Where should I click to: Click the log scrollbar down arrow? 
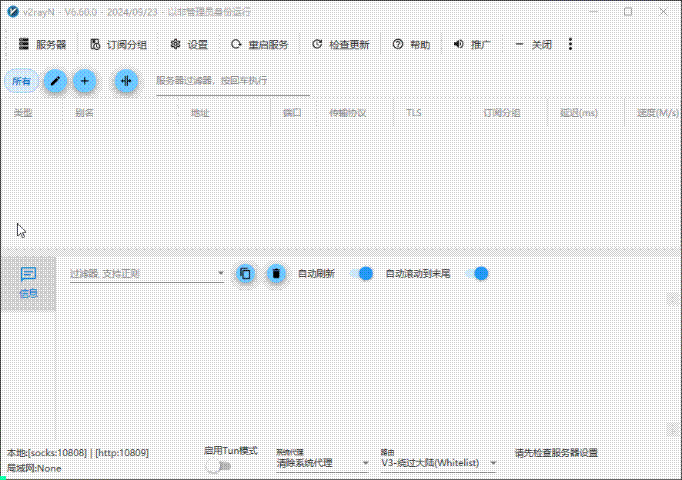click(672, 430)
